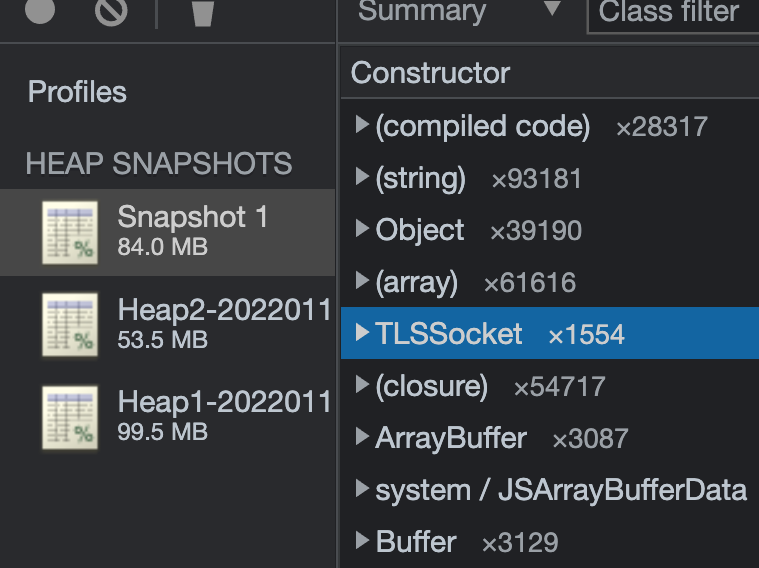Click the Heap1-2022011 snapshot icon
Image resolution: width=759 pixels, height=568 pixels.
[70, 417]
